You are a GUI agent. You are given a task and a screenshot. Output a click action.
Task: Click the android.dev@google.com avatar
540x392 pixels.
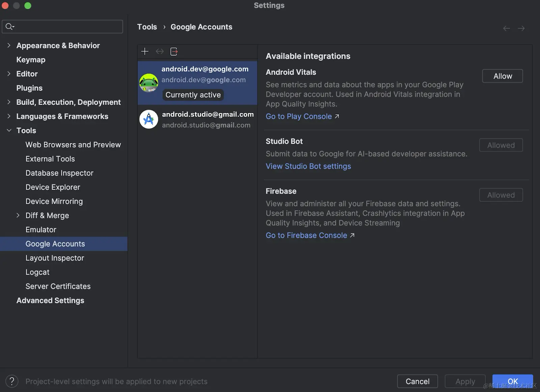[x=148, y=83]
